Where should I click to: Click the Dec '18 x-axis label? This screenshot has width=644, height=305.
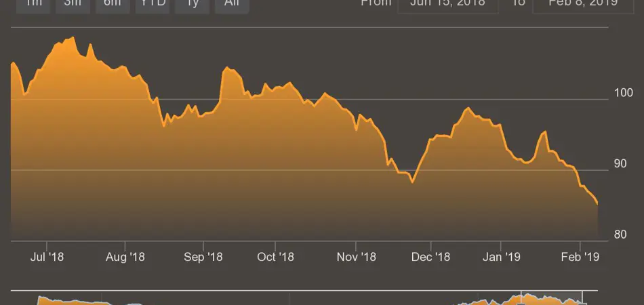(x=430, y=257)
